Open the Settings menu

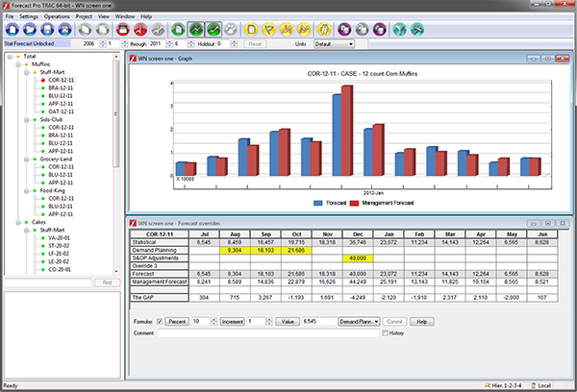point(29,16)
